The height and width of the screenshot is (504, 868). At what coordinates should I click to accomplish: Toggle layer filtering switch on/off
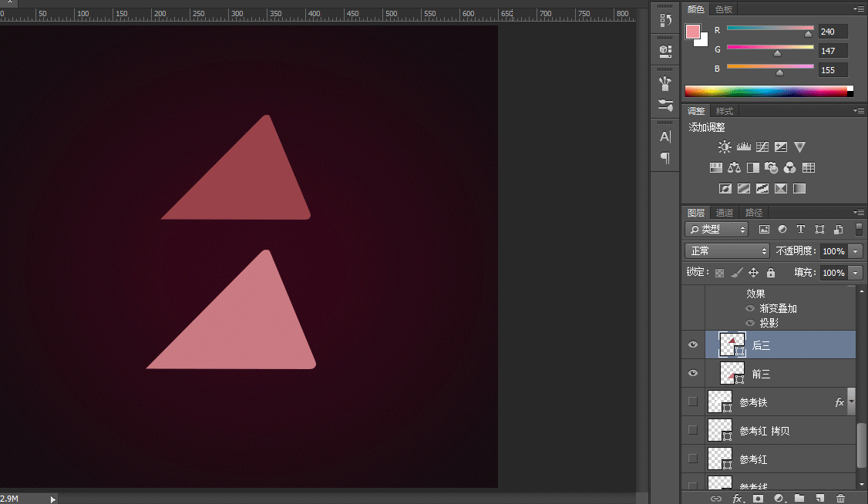pyautogui.click(x=859, y=229)
